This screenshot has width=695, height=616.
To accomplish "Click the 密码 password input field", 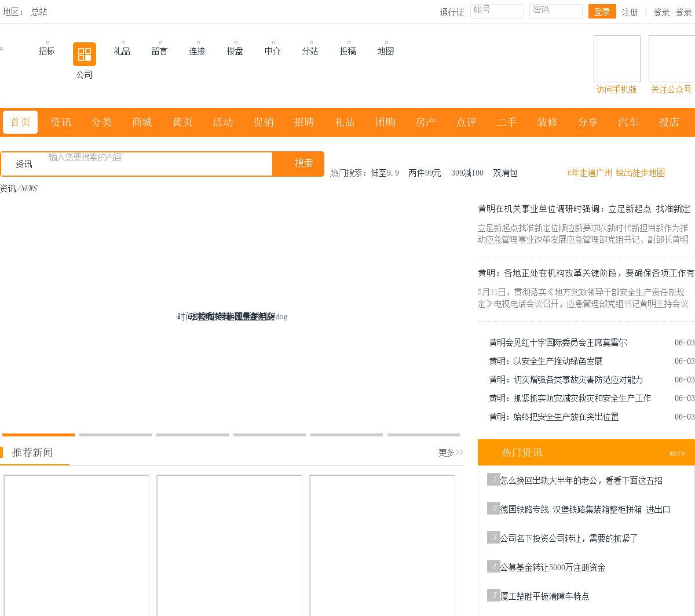I will coord(555,11).
